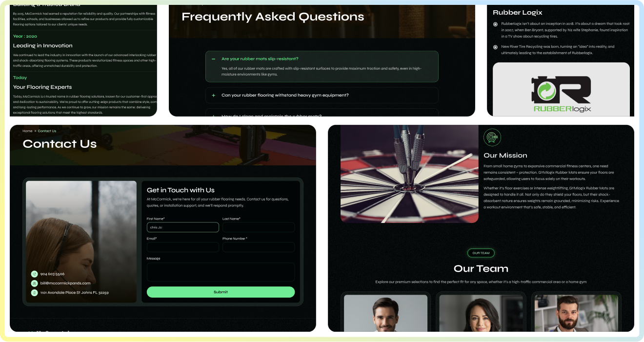This screenshot has width=644, height=342.
Task: Click inside the Message text area
Action: 221,271
